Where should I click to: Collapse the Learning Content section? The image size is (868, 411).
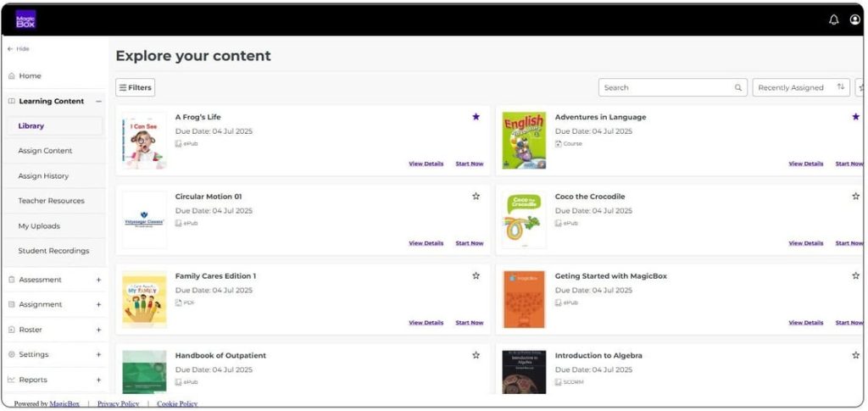tap(98, 101)
